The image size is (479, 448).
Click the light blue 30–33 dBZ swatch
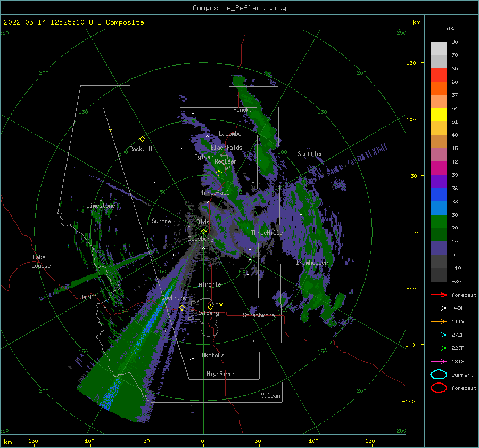coord(439,208)
